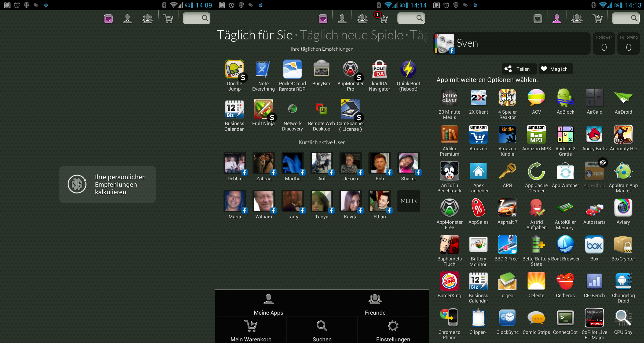Tap purple heart icon in left screen
The width and height of the screenshot is (644, 343).
point(108,18)
